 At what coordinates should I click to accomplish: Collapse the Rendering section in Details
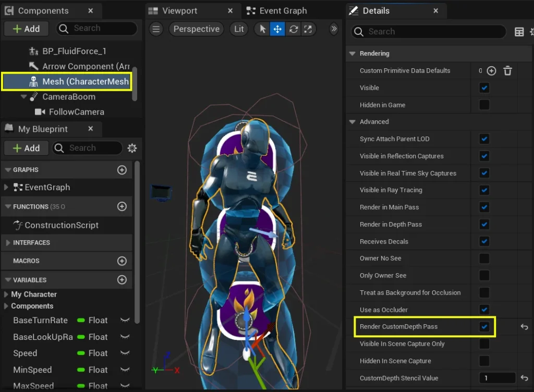[x=353, y=54]
